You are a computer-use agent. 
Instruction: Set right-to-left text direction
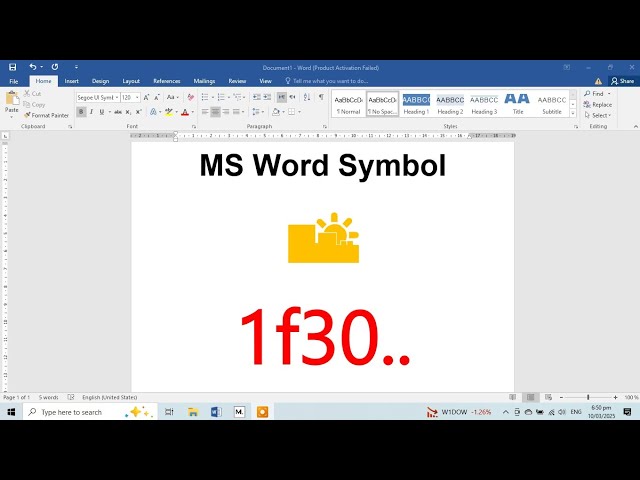click(x=292, y=97)
